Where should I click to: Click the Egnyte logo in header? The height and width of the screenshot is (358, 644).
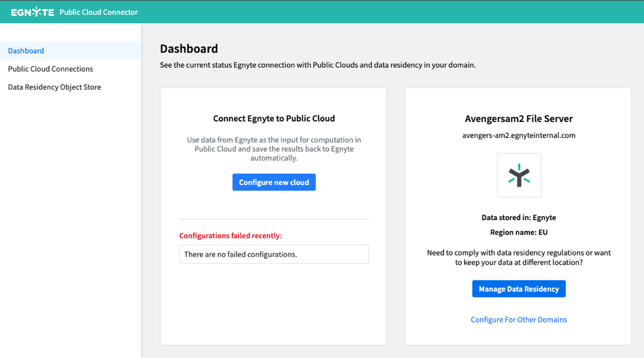[x=32, y=12]
